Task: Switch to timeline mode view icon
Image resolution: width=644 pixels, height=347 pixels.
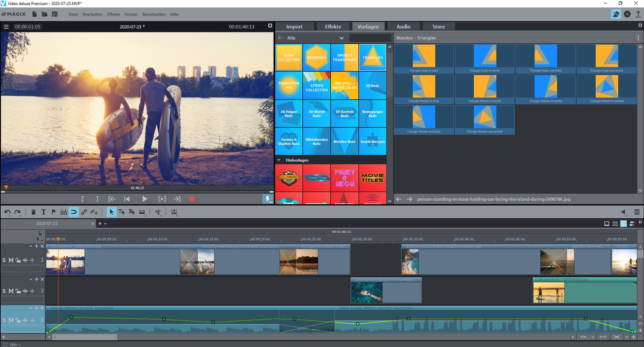Action: pos(623,224)
